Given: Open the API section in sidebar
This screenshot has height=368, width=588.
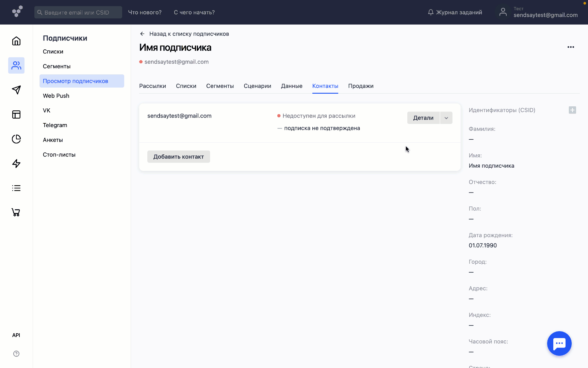Looking at the screenshot, I should pos(16,335).
